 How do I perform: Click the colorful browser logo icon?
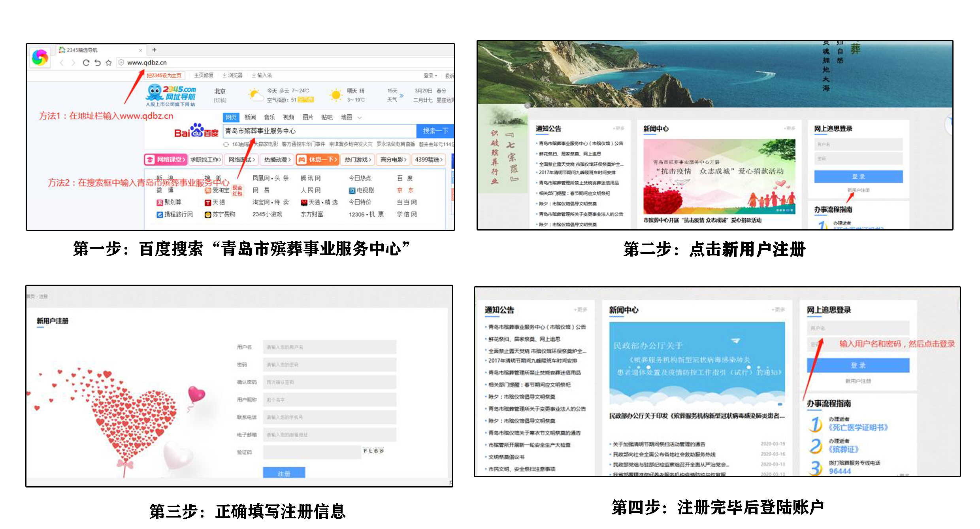(40, 58)
